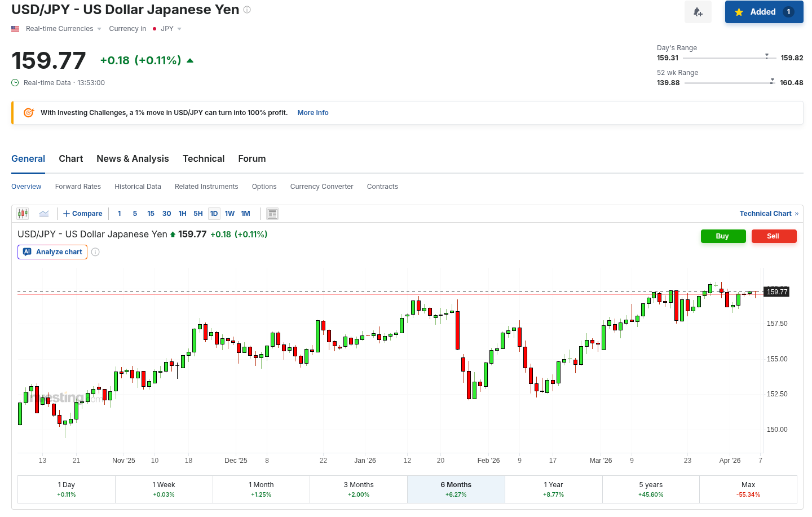Image resolution: width=812 pixels, height=517 pixels.
Task: Select the area chart type icon
Action: coord(44,214)
